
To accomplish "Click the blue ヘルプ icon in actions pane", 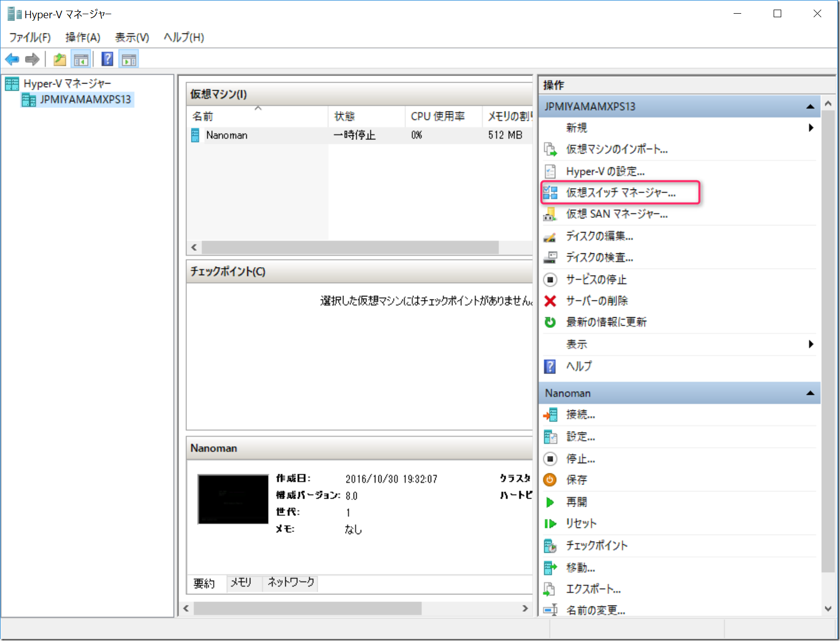I will pyautogui.click(x=550, y=366).
